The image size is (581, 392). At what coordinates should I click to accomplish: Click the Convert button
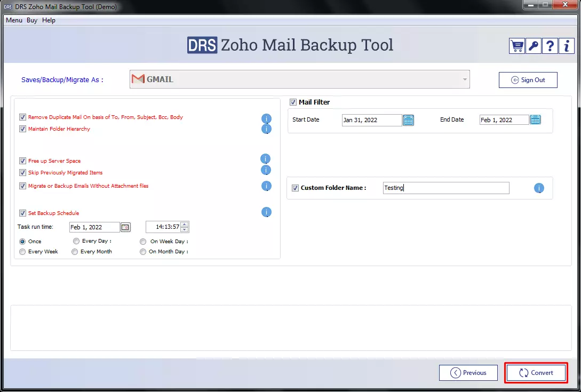point(536,373)
